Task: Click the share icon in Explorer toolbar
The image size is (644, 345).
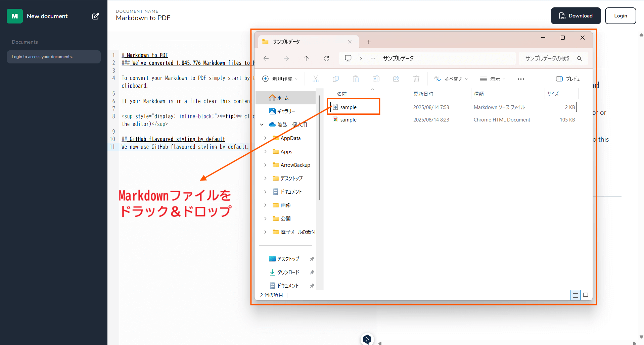Action: point(396,79)
